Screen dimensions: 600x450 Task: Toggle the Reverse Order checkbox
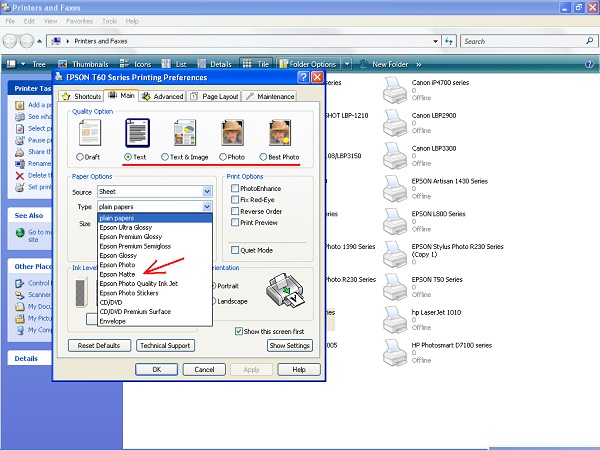[235, 211]
